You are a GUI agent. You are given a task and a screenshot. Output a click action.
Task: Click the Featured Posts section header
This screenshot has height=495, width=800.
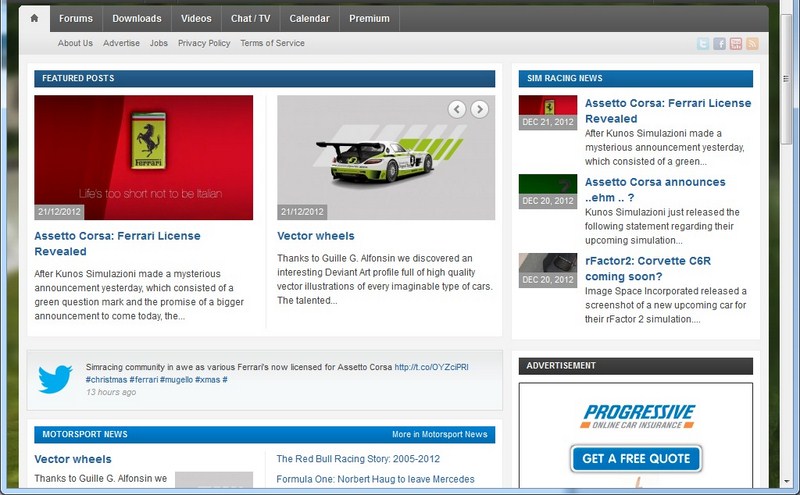(x=264, y=79)
